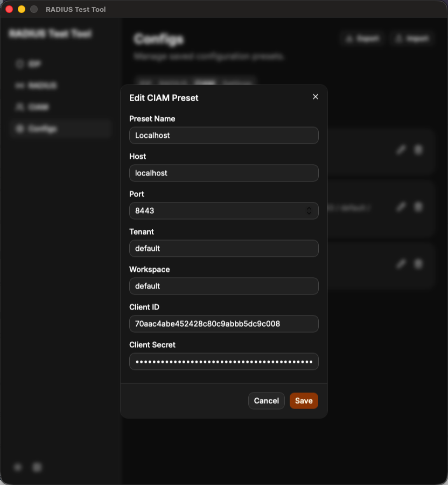Increase the Port value with up arrow

(x=309, y=208)
